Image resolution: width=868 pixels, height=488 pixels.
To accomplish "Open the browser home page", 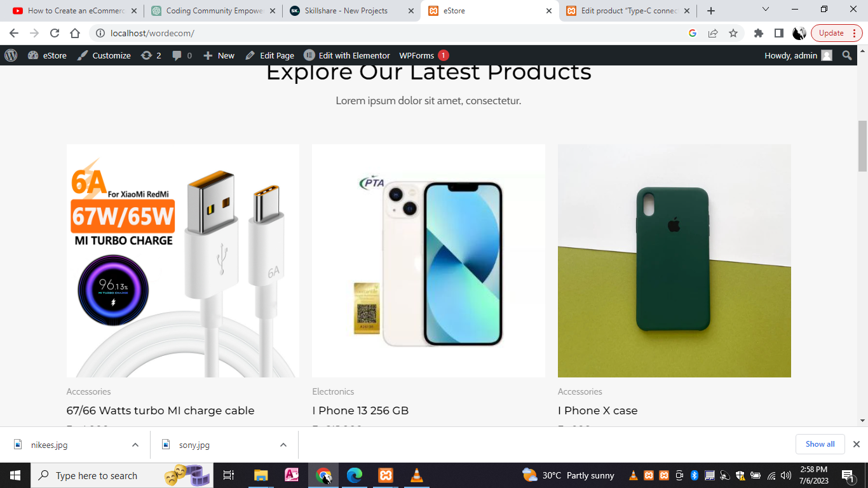I will click(75, 33).
